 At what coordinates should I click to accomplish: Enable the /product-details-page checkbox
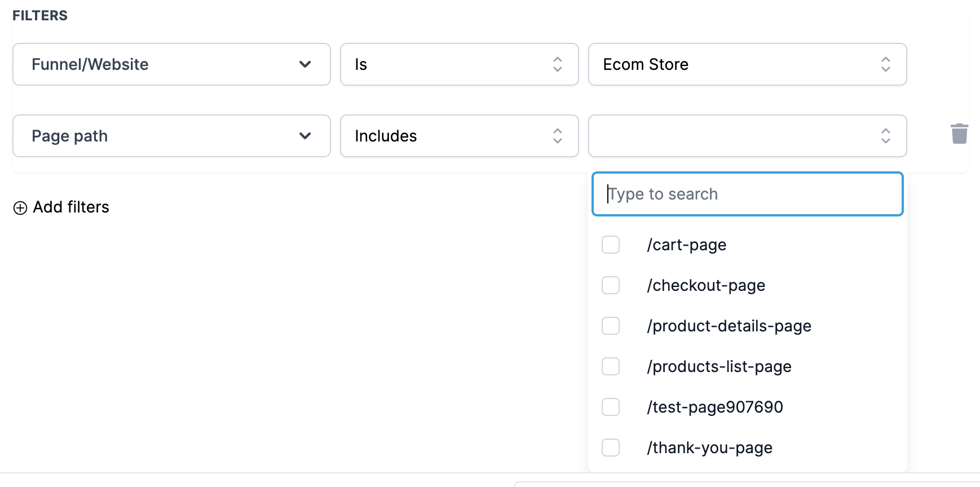coord(611,326)
